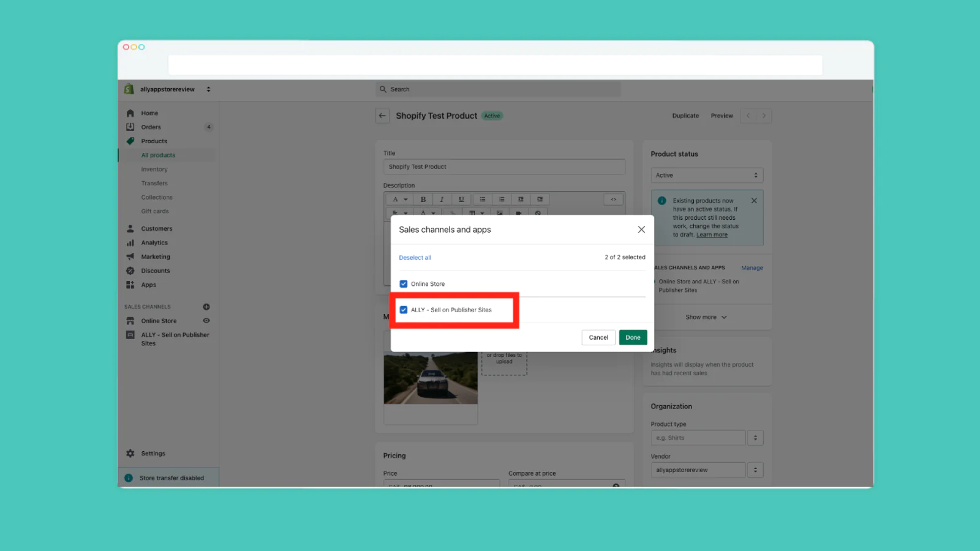Open the Vendor dropdown arrows
Screen dimensions: 980x551
(755, 470)
